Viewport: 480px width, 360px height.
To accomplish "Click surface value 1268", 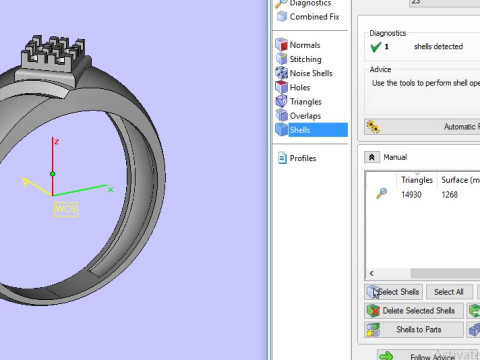I will pyautogui.click(x=449, y=194).
